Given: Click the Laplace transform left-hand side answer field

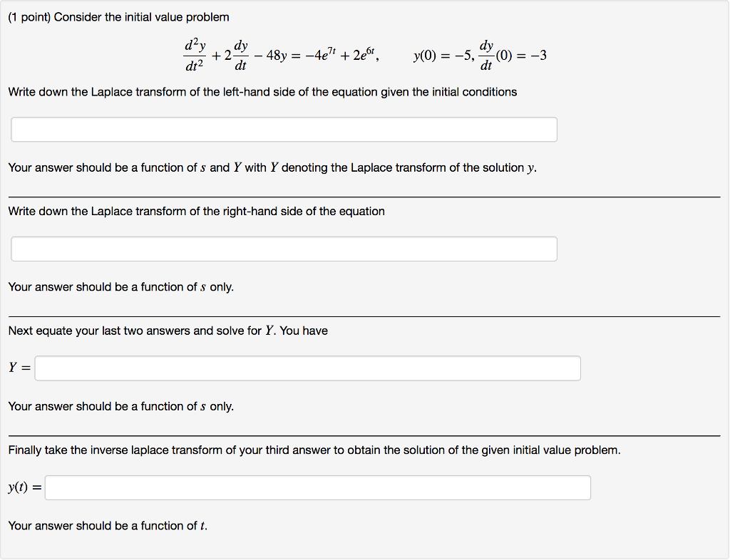Looking at the screenshot, I should pos(284,129).
